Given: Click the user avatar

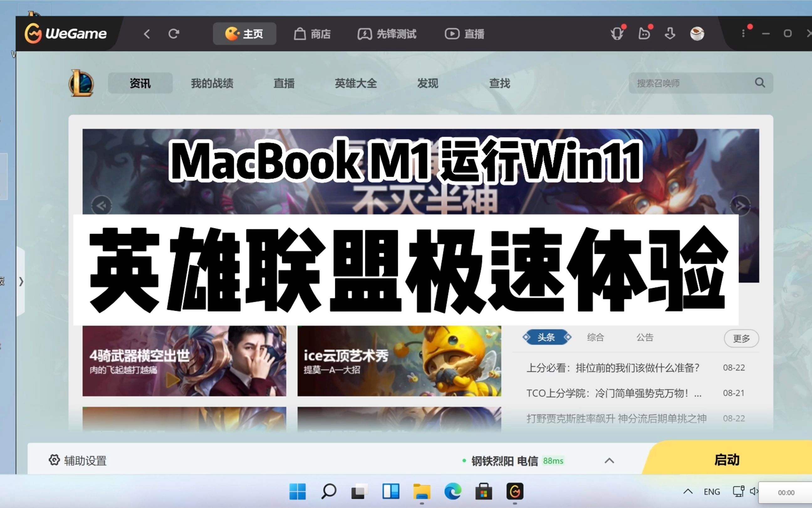Looking at the screenshot, I should (x=697, y=34).
